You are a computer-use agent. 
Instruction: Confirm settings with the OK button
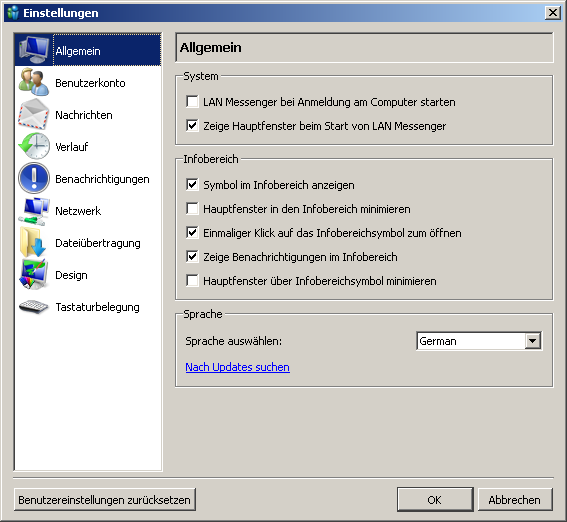click(x=435, y=500)
